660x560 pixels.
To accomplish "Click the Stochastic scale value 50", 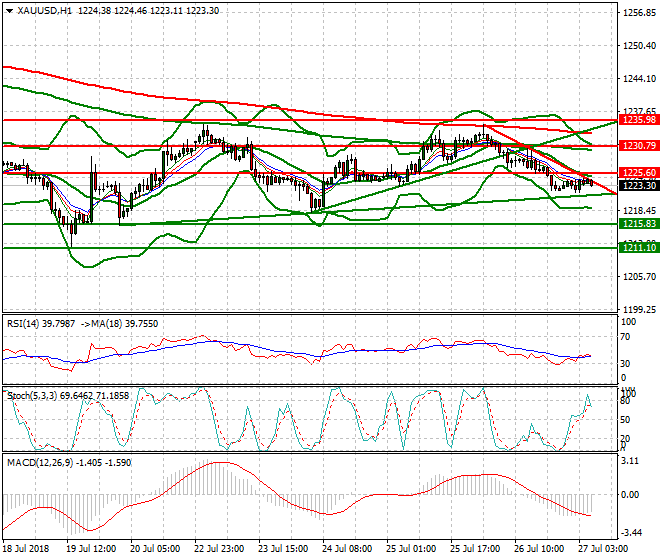I will (625, 420).
